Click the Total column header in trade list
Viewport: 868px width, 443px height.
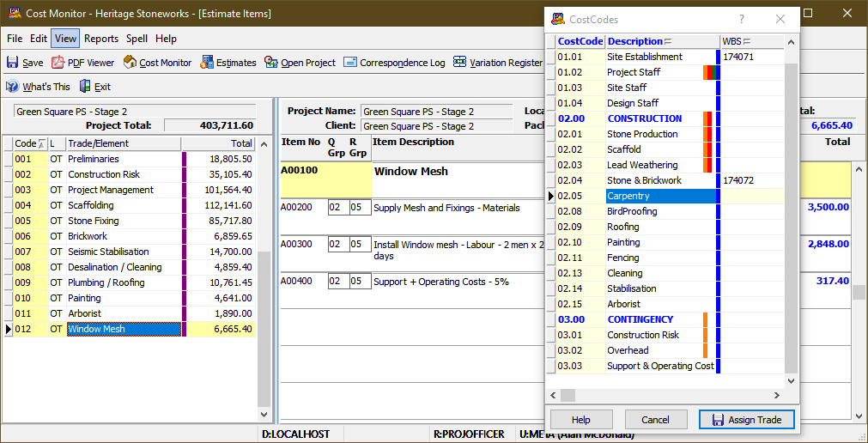click(218, 143)
